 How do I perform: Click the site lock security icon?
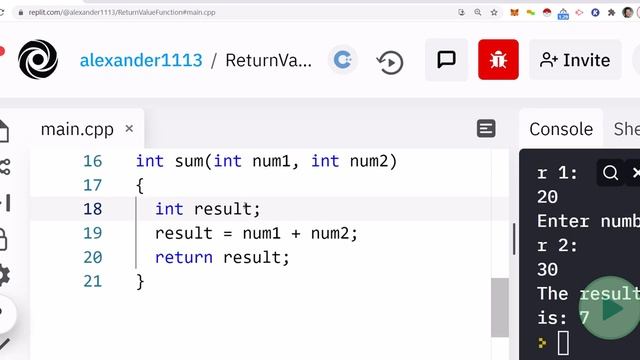click(x=20, y=13)
